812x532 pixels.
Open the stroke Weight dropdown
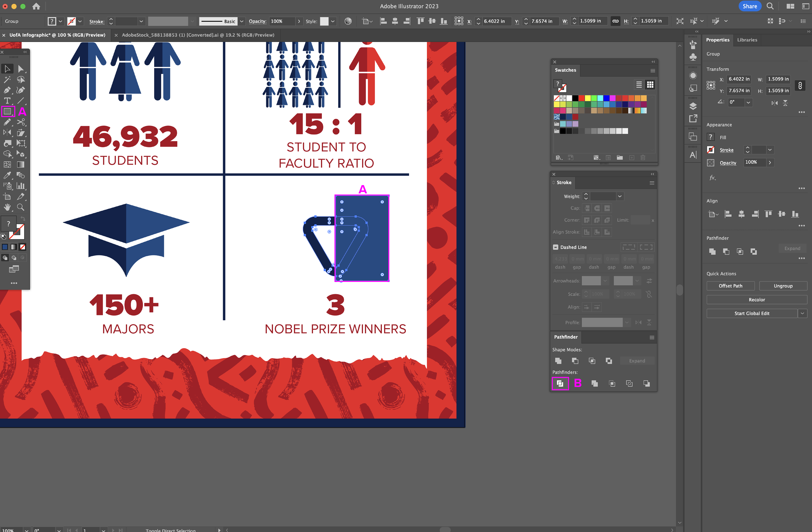pos(620,196)
